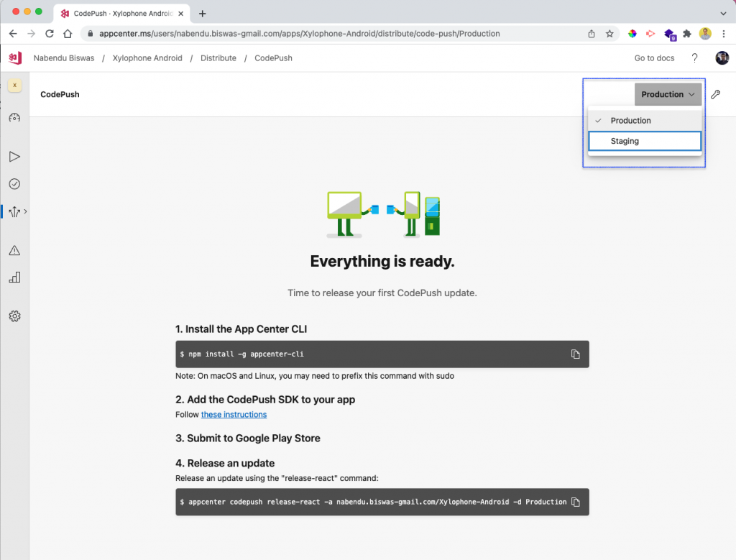Select the CodePush - Xylophone Android tab

coord(121,14)
